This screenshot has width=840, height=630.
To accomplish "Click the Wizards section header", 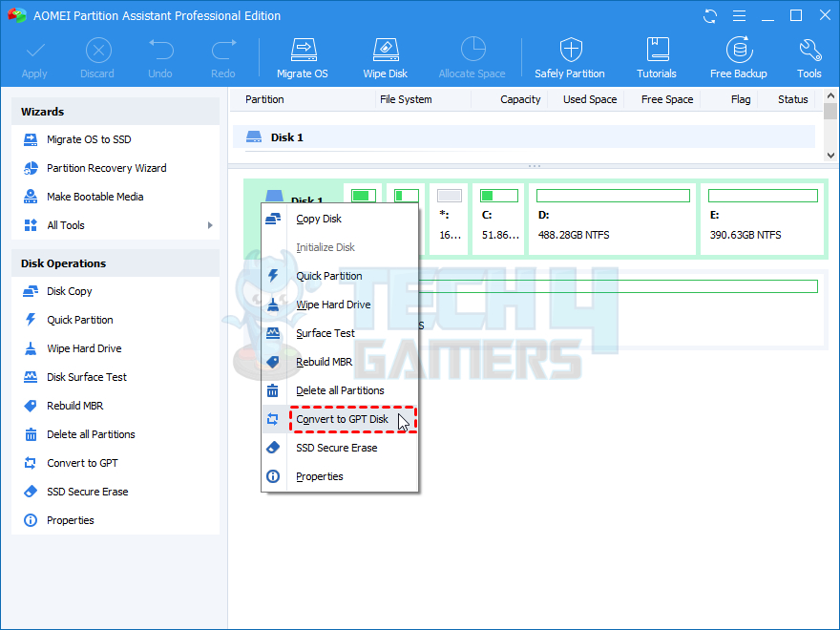I will (115, 112).
